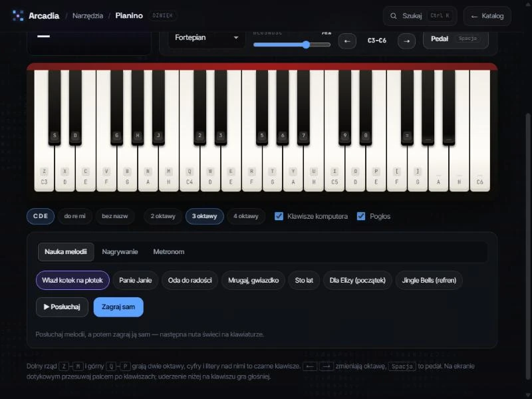Switch to the Nauka melodii tab

(66, 252)
